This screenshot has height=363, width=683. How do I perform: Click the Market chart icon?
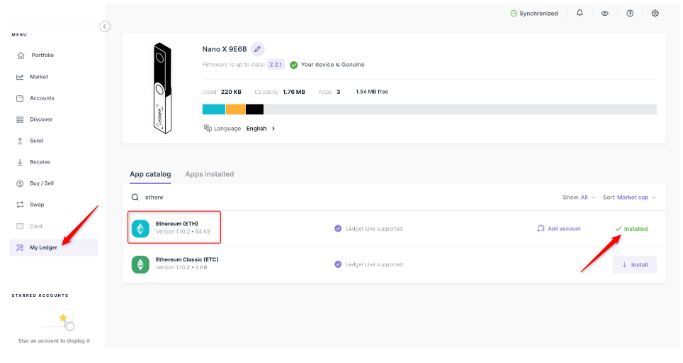[20, 77]
